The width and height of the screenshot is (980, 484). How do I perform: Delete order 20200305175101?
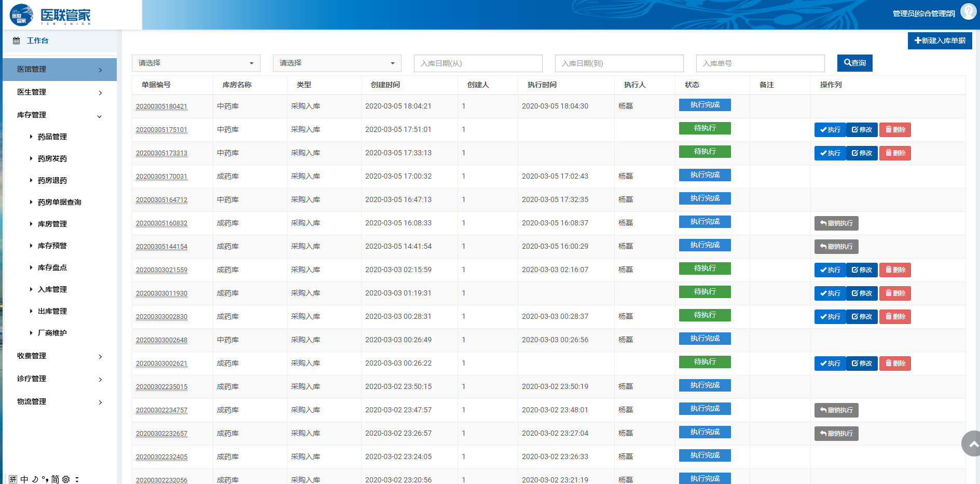[x=895, y=130]
